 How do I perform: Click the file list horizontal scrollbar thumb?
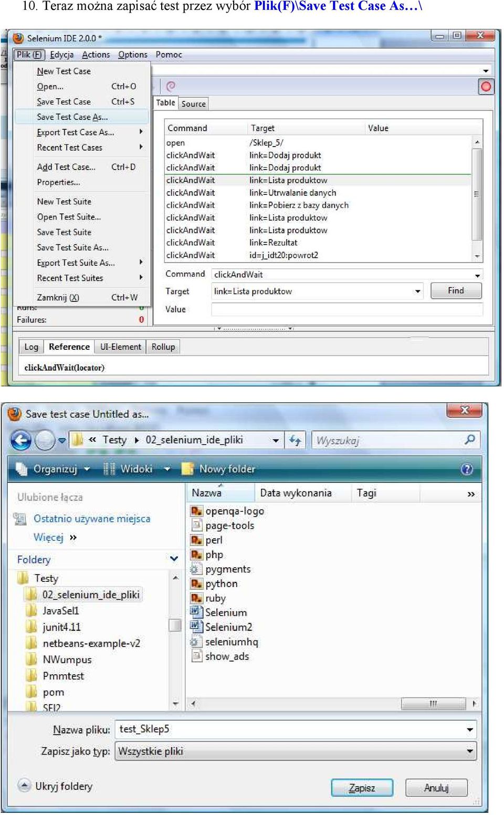(433, 703)
